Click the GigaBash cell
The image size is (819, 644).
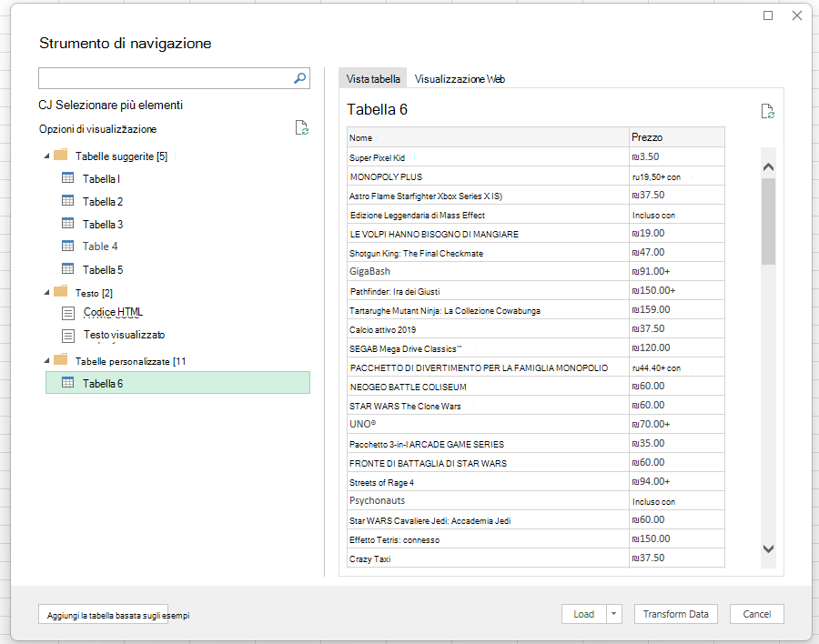488,272
